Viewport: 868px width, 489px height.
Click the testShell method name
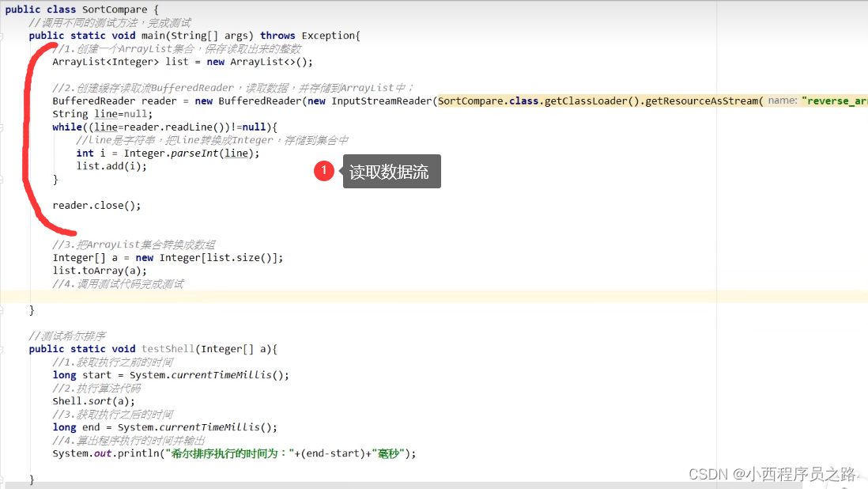(x=167, y=348)
